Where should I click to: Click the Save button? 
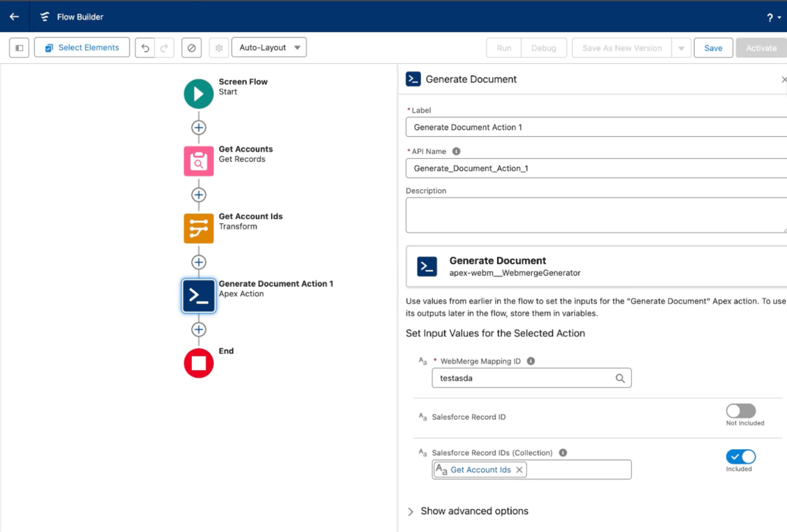tap(713, 48)
